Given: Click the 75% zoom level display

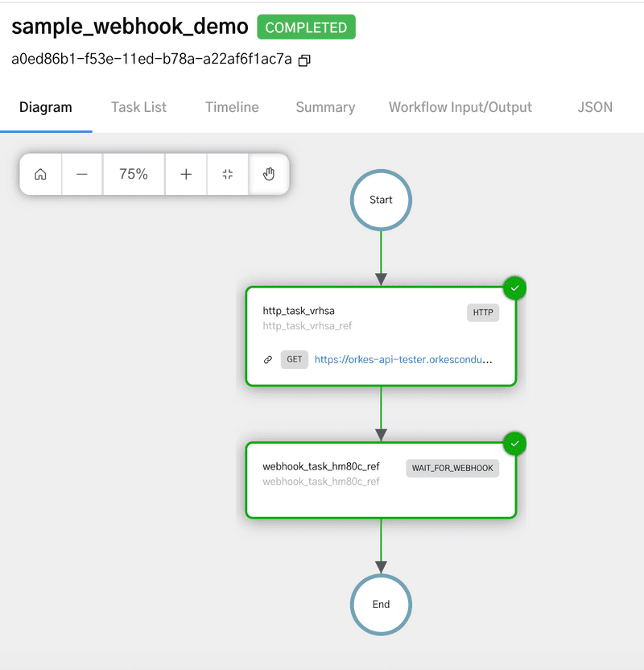Looking at the screenshot, I should click(134, 174).
